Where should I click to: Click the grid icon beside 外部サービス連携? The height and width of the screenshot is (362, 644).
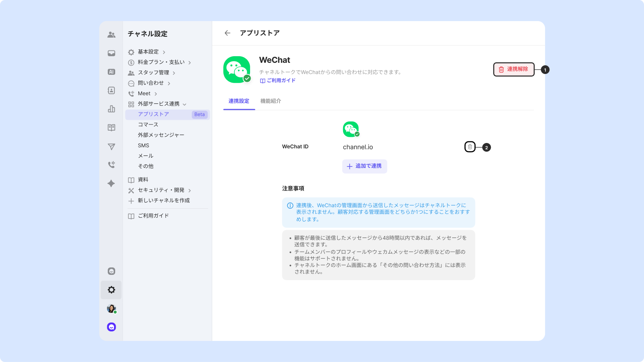(x=131, y=104)
